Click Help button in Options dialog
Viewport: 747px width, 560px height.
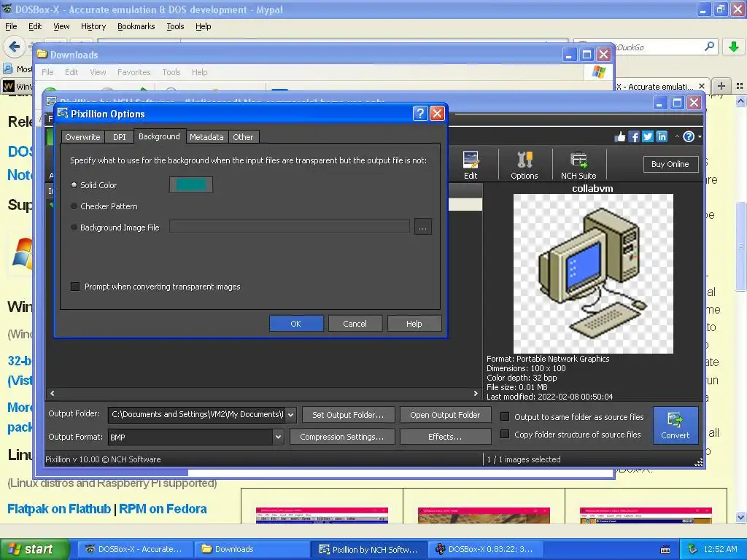tap(414, 323)
